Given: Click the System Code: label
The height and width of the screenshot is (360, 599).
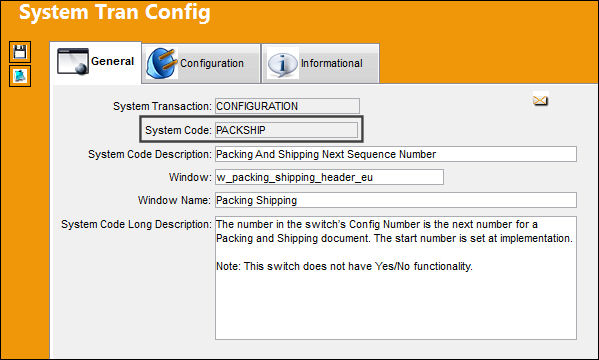Looking at the screenshot, I should coord(178,130).
